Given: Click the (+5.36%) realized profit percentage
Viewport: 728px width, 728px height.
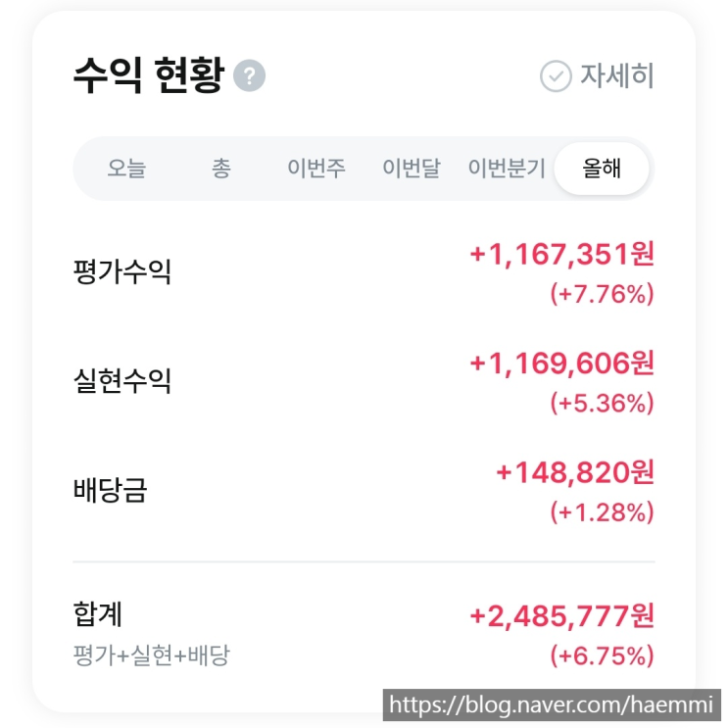Looking at the screenshot, I should (x=602, y=403).
